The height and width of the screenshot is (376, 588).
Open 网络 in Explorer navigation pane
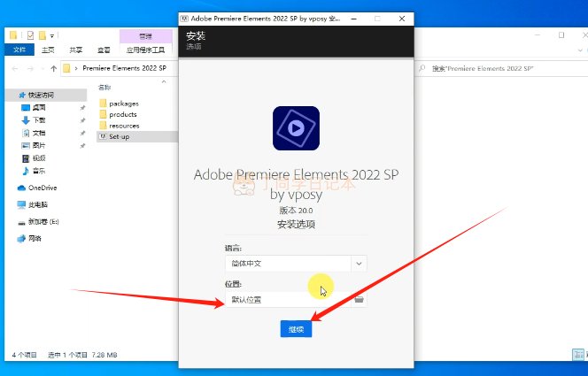(x=35, y=239)
